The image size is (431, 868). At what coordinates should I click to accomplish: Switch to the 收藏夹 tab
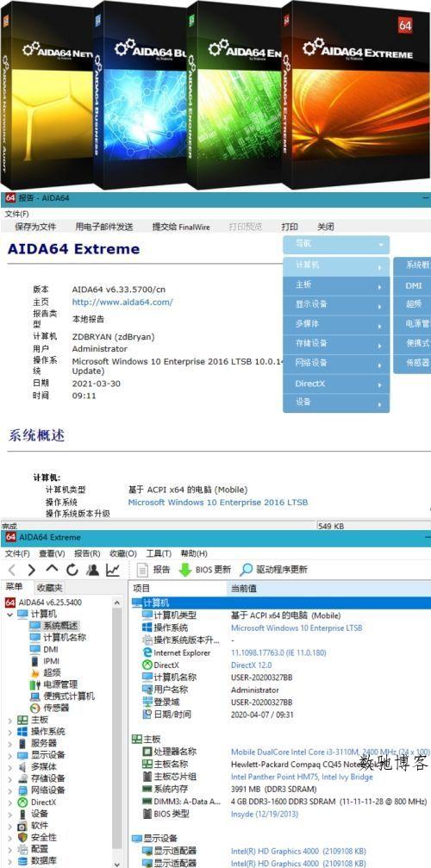click(x=50, y=588)
